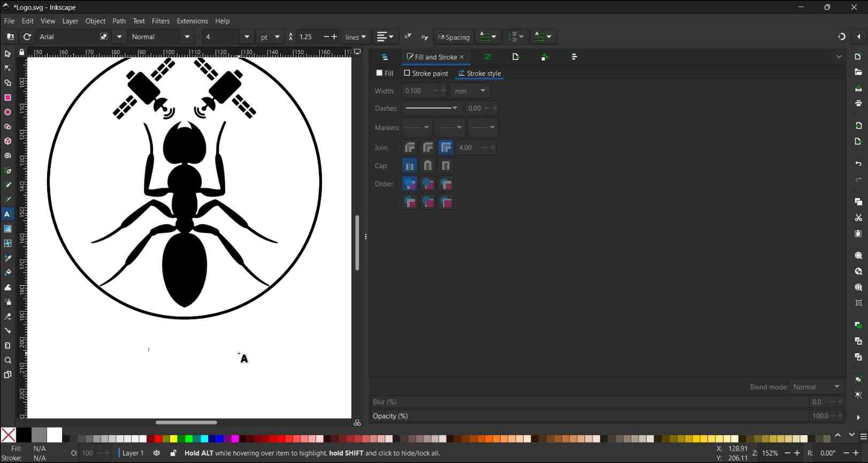Switch to the Fill tab
The height and width of the screenshot is (463, 868).
click(385, 73)
